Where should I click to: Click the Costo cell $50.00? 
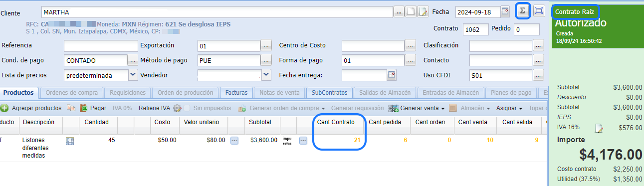[167, 140]
